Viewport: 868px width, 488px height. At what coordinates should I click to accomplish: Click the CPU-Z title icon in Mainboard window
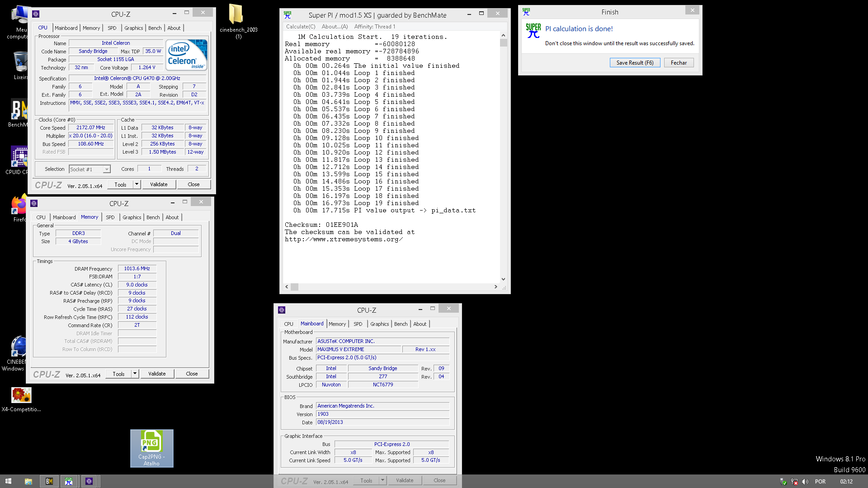282,310
